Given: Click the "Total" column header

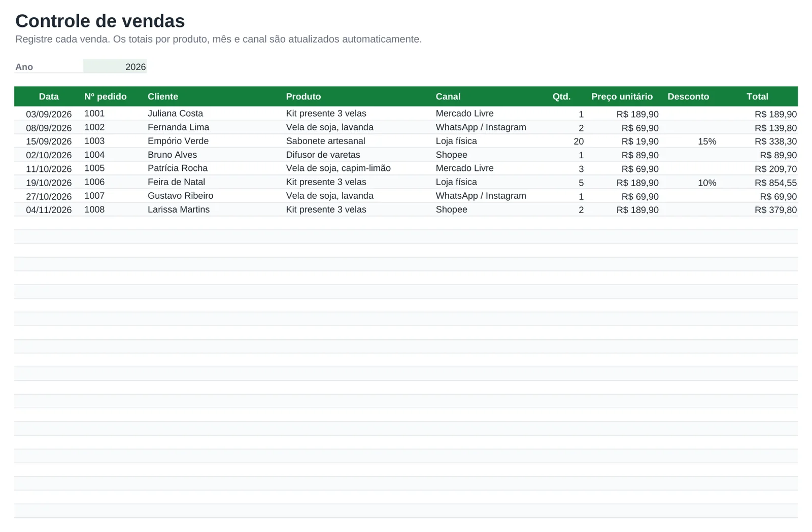Looking at the screenshot, I should [757, 96].
